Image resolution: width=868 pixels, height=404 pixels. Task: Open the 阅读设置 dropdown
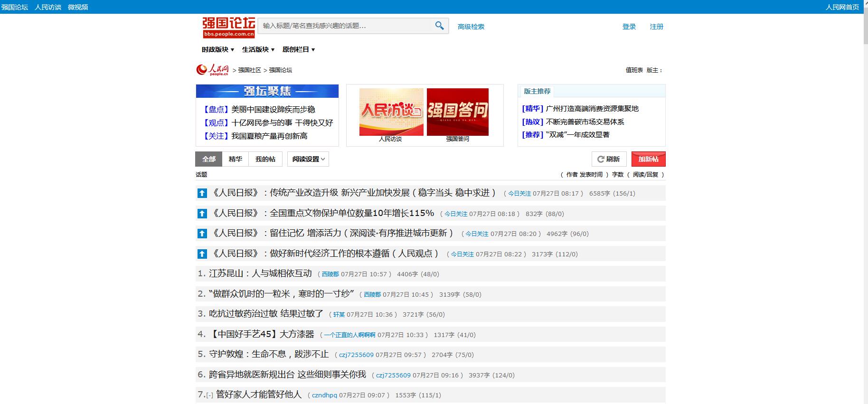308,159
